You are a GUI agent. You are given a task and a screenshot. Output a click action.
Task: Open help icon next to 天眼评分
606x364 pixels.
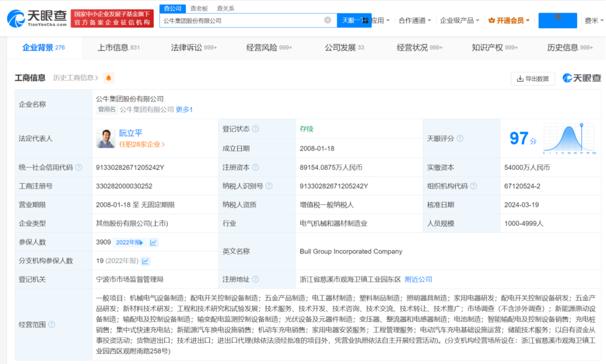tap(460, 138)
